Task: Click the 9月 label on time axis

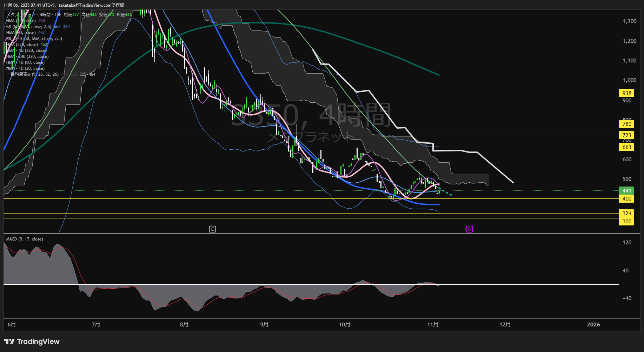Action: tap(264, 325)
